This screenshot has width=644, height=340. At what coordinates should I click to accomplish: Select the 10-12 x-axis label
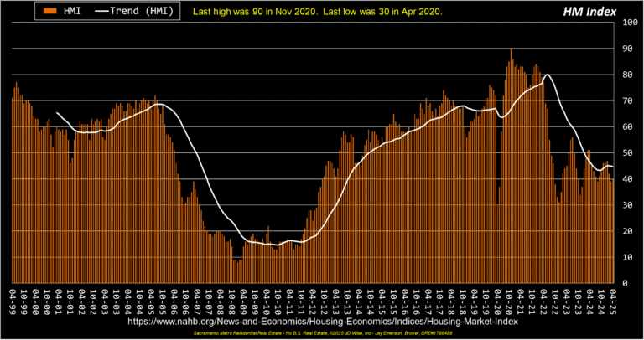point(325,301)
